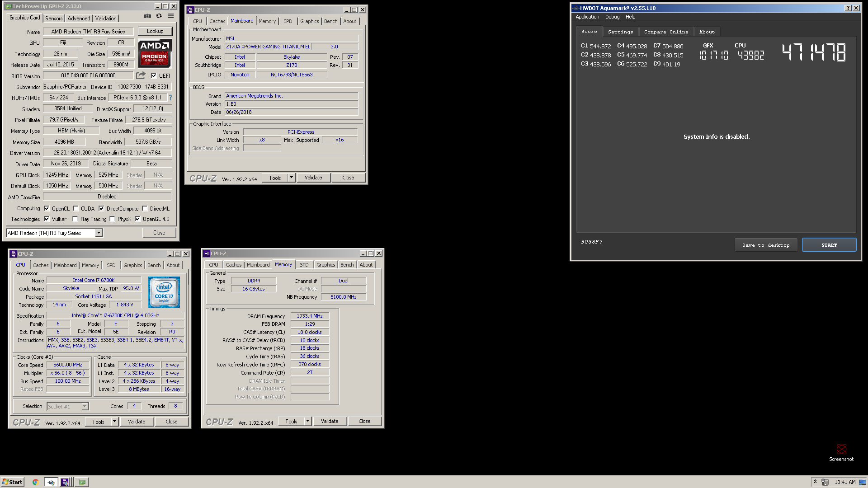The image size is (868, 488).
Task: Click the Lookup button in GPU-Z
Action: [x=155, y=31]
